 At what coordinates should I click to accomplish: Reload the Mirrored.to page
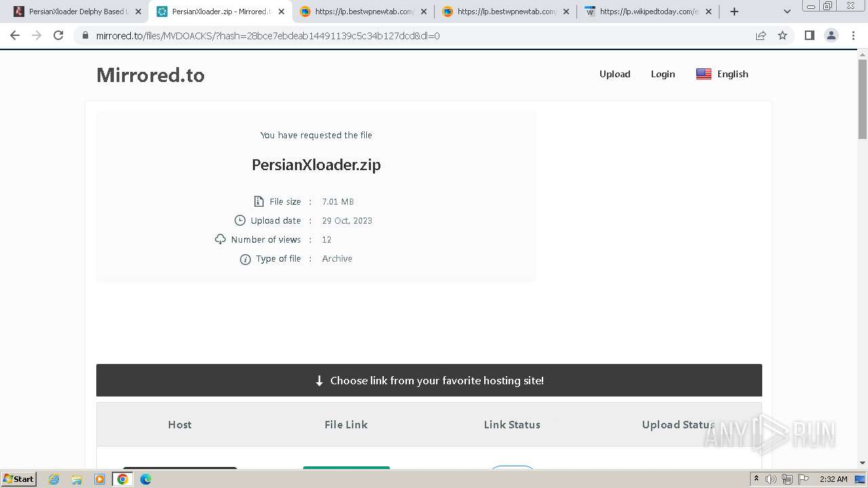coord(58,35)
